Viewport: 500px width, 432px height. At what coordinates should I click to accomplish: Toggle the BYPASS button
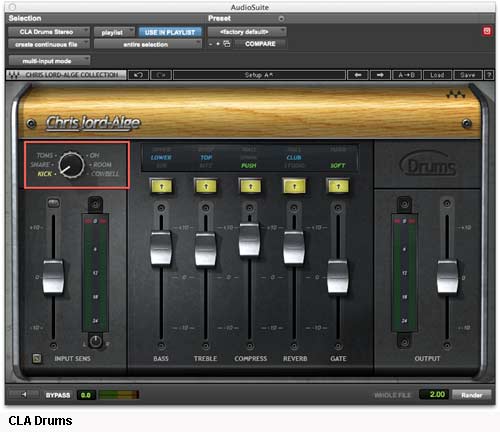point(58,395)
